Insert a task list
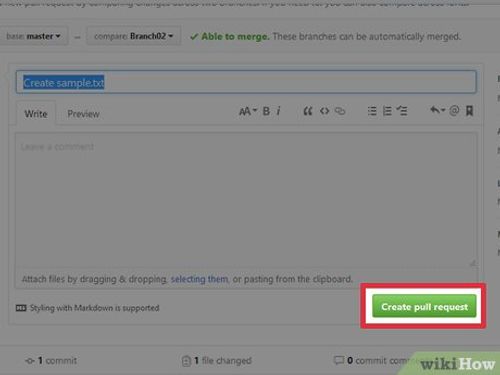 (402, 111)
